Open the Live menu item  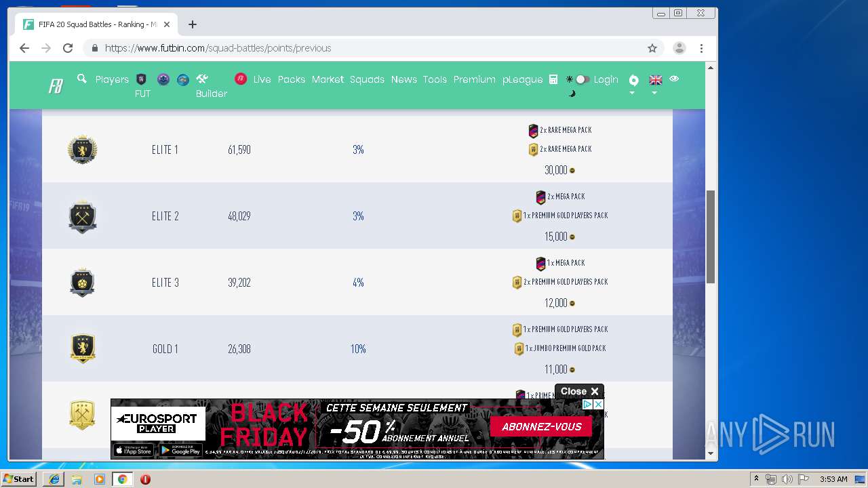coord(262,79)
